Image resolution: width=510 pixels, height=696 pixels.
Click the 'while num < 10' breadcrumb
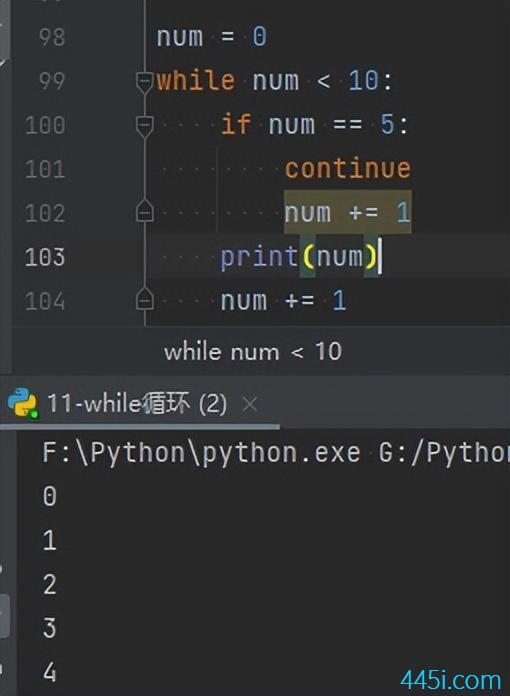pos(253,352)
